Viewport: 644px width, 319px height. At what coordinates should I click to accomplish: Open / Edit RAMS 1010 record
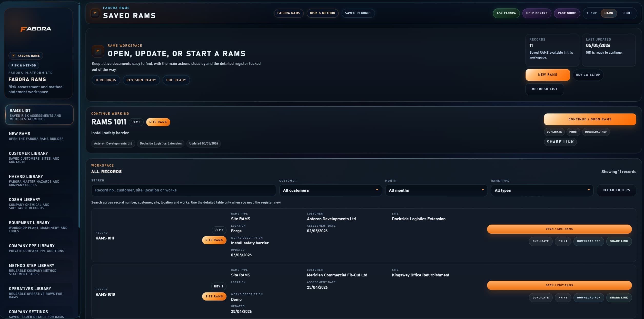click(559, 285)
